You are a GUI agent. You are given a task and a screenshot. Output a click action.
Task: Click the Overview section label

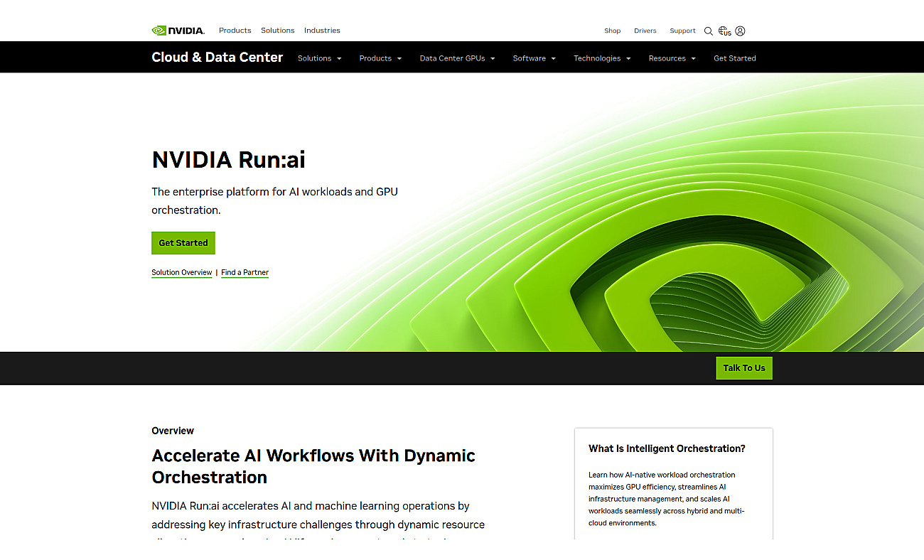click(173, 431)
